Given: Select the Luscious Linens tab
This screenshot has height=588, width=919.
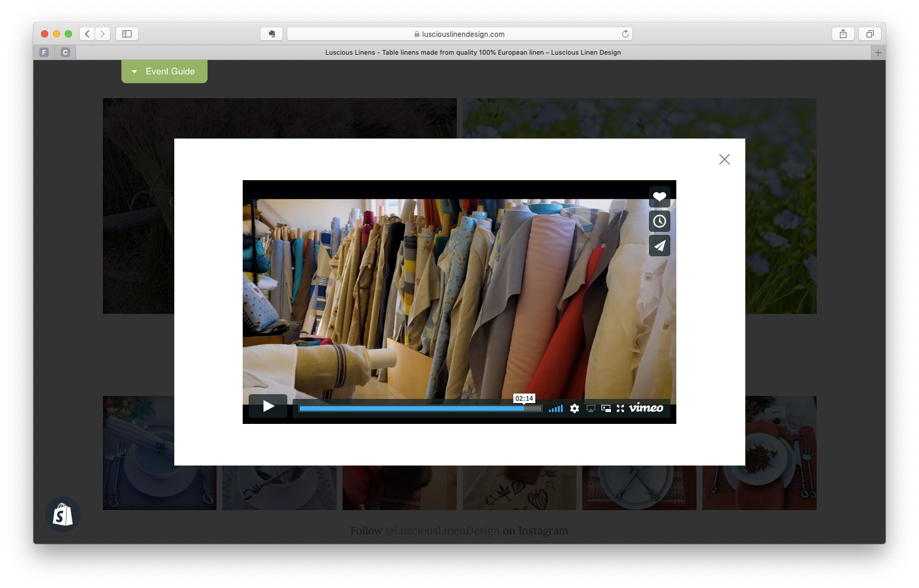Looking at the screenshot, I should (x=473, y=52).
